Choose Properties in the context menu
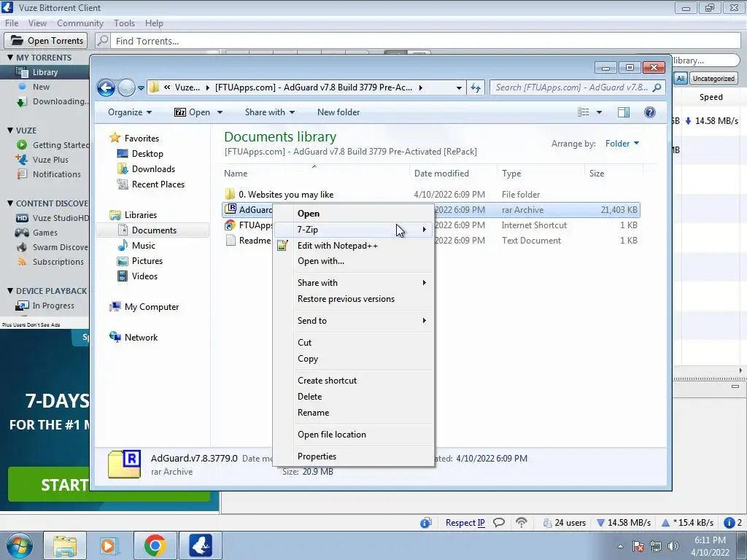The image size is (747, 560). click(354, 456)
